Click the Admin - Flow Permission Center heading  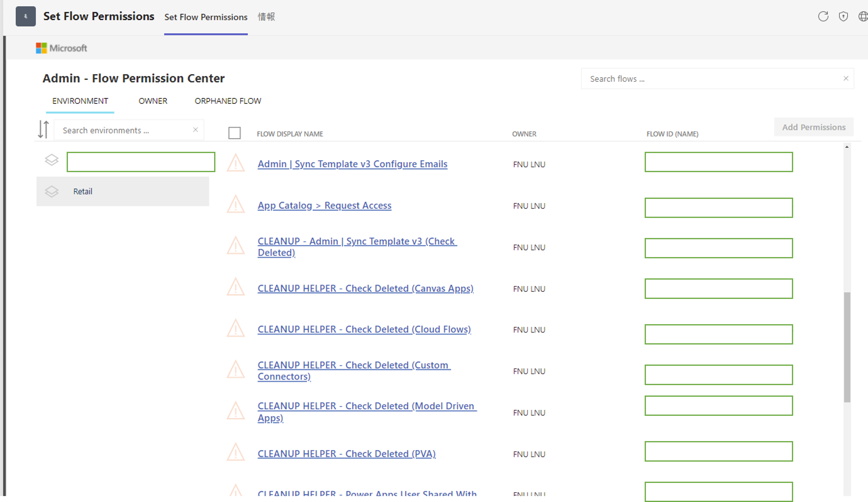click(x=134, y=78)
